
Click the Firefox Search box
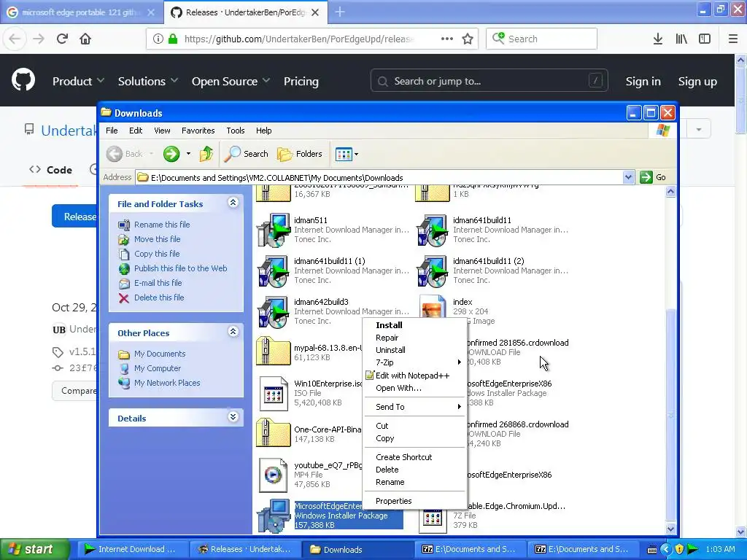[x=542, y=39]
